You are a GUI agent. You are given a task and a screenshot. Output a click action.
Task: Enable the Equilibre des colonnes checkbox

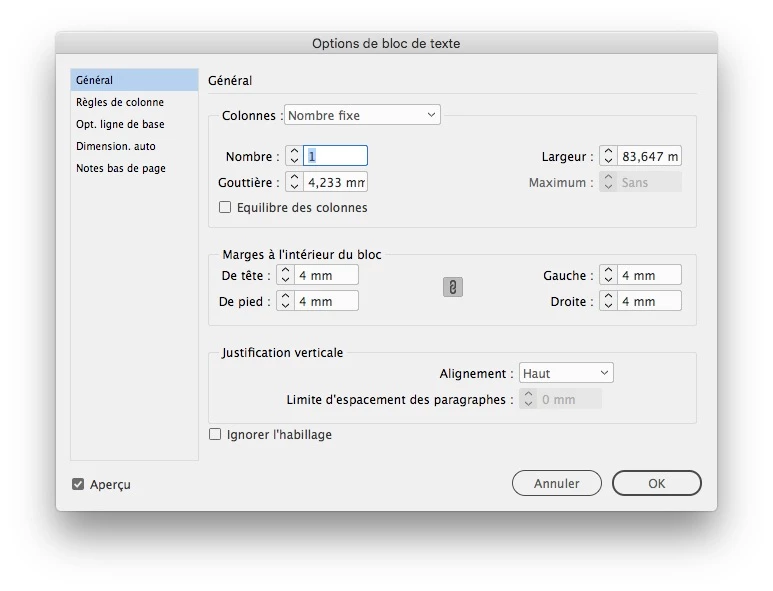[x=225, y=208]
